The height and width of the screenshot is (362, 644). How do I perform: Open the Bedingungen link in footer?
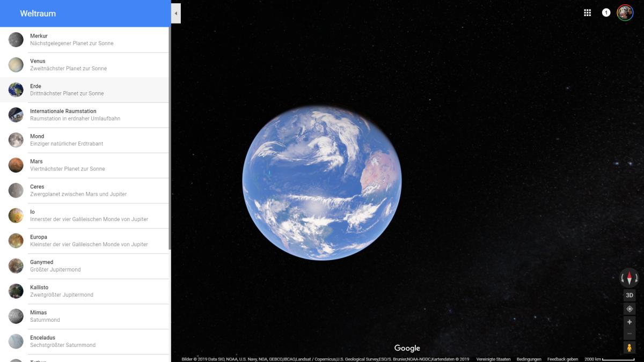pos(529,359)
